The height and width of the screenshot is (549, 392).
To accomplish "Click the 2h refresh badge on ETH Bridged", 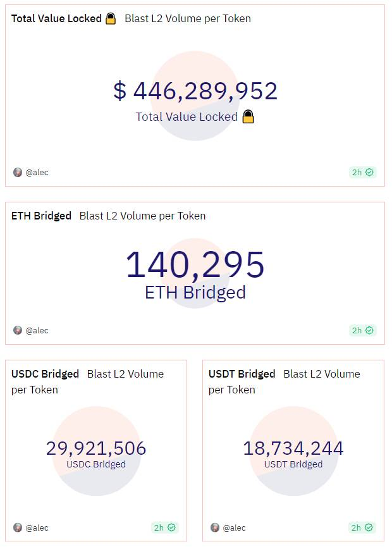I will pyautogui.click(x=362, y=330).
